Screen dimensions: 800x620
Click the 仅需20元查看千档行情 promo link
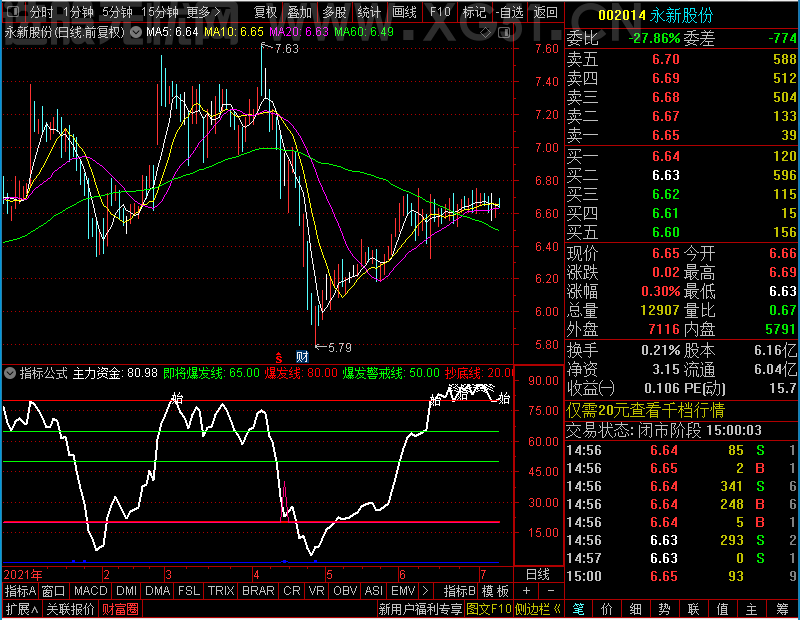[645, 410]
